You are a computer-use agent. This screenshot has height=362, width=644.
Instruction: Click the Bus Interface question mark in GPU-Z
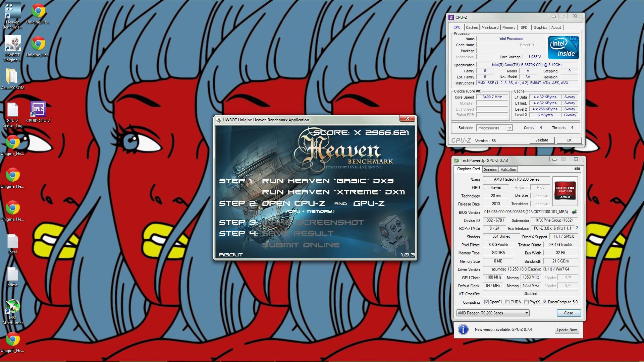577,228
